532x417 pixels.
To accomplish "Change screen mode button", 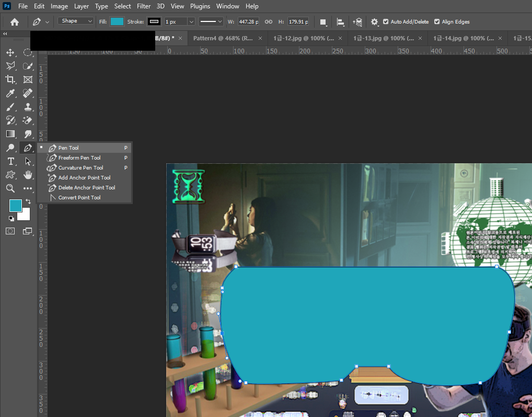I will [28, 231].
